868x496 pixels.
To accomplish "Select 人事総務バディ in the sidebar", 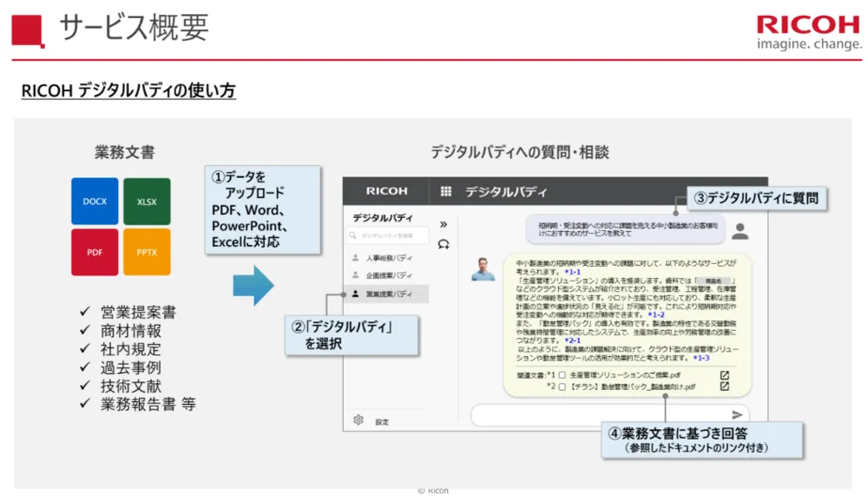I will click(387, 258).
